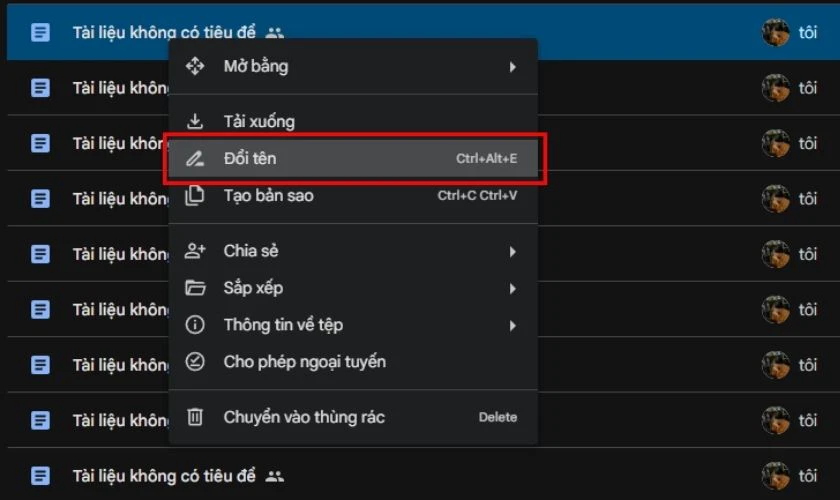Click the document icon in the highlighted row
840x500 pixels.
coord(40,33)
